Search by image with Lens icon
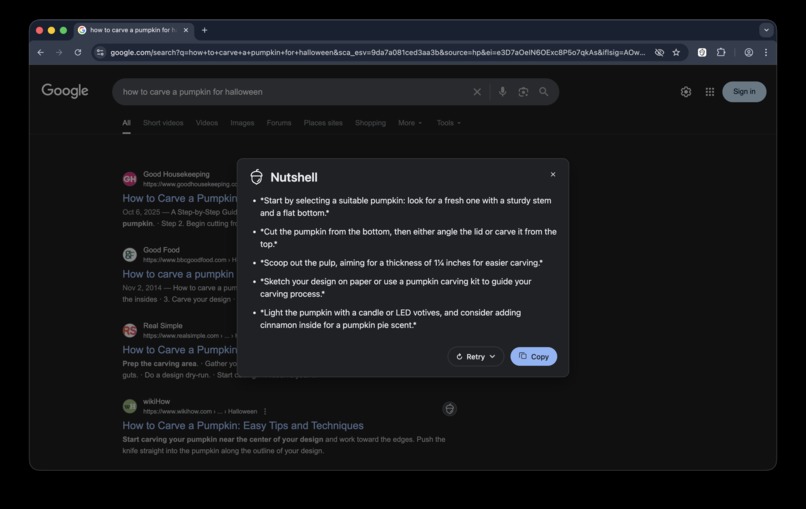Screen dimensions: 806x509 523,92
